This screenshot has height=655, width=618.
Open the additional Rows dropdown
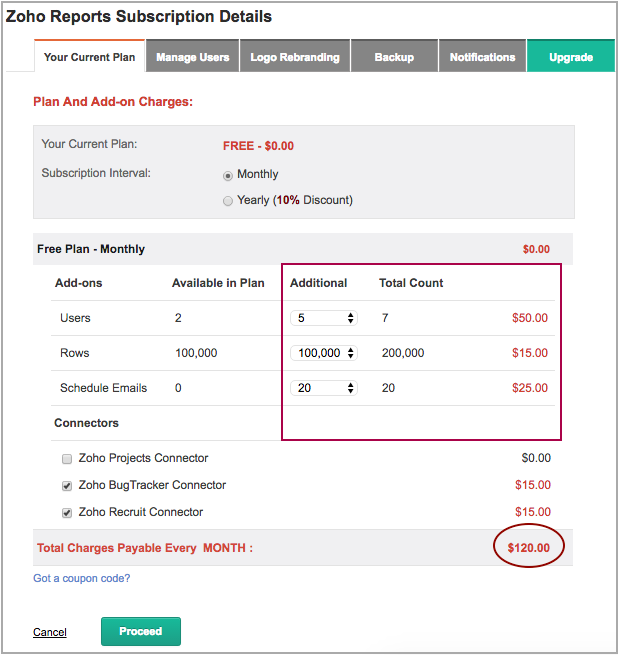[x=323, y=353]
